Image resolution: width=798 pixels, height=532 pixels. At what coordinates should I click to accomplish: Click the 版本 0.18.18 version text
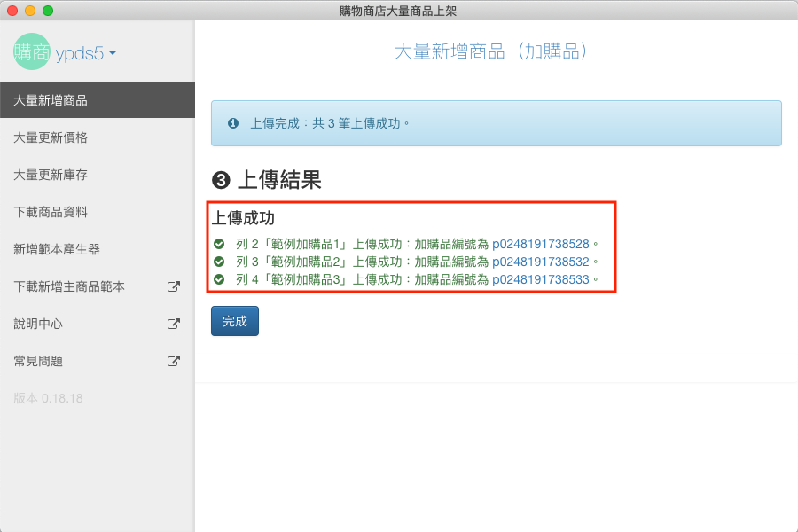coord(48,398)
